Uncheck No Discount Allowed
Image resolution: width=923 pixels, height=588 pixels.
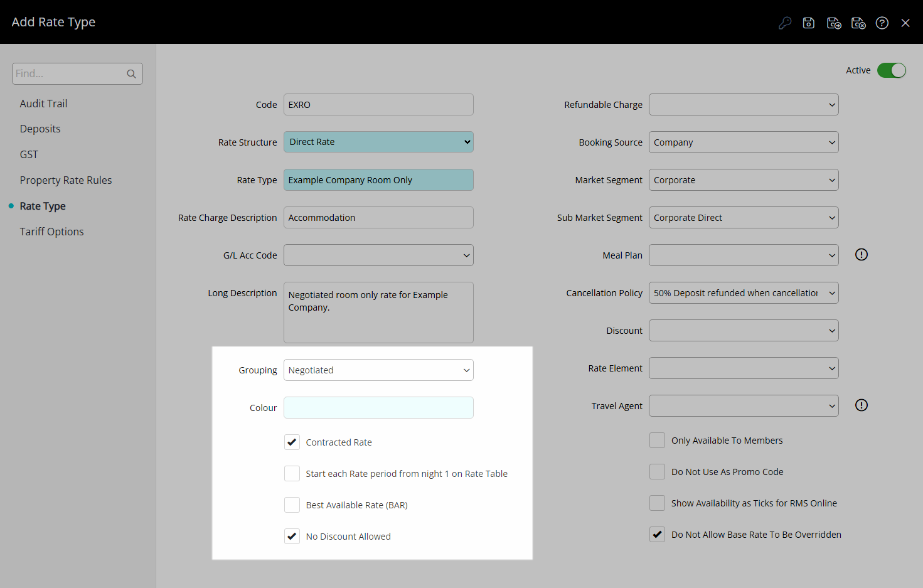pos(292,537)
